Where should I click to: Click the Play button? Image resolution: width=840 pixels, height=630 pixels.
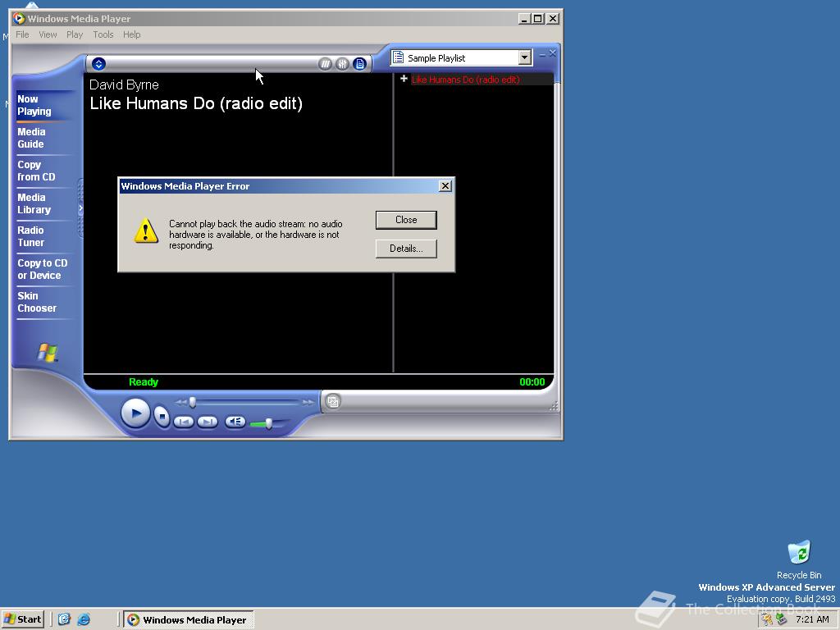pyautogui.click(x=135, y=413)
